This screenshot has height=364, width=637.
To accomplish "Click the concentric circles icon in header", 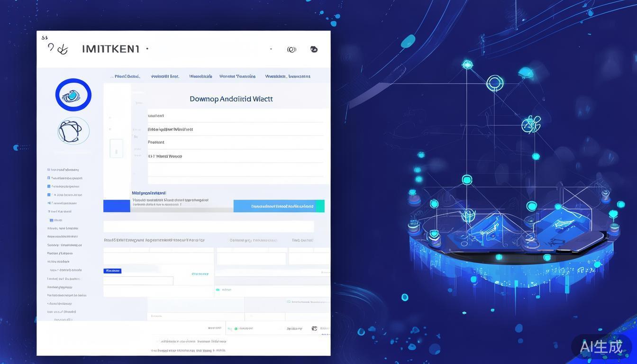I will point(291,49).
